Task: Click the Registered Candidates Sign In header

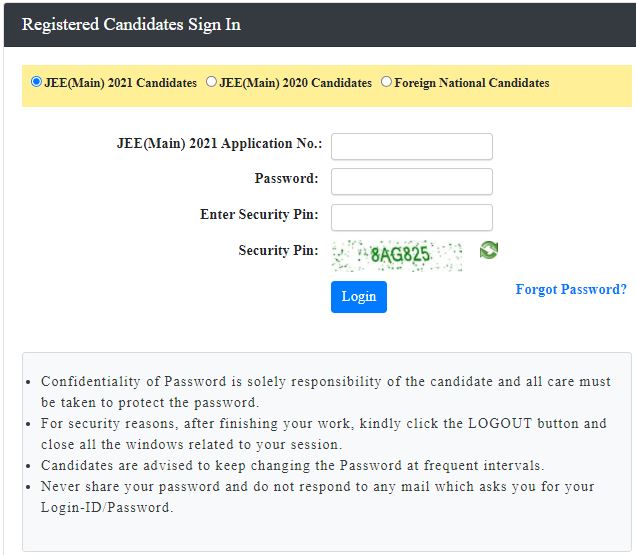Action: pyautogui.click(x=131, y=24)
